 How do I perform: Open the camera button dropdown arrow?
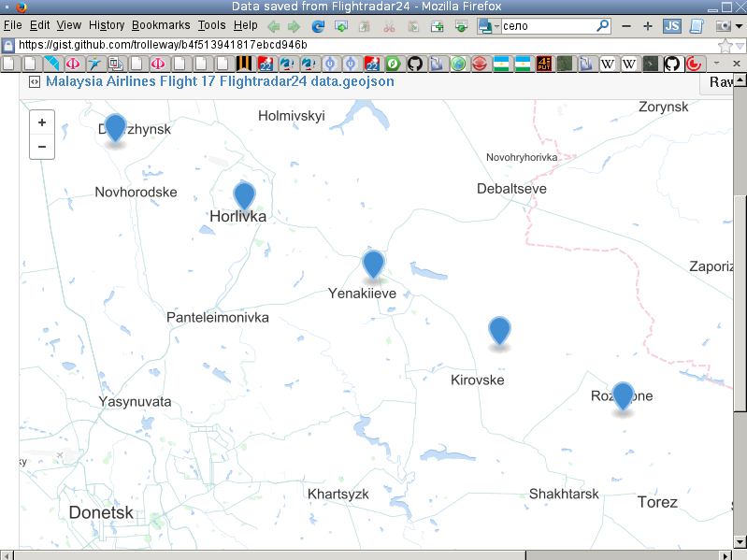(x=739, y=26)
